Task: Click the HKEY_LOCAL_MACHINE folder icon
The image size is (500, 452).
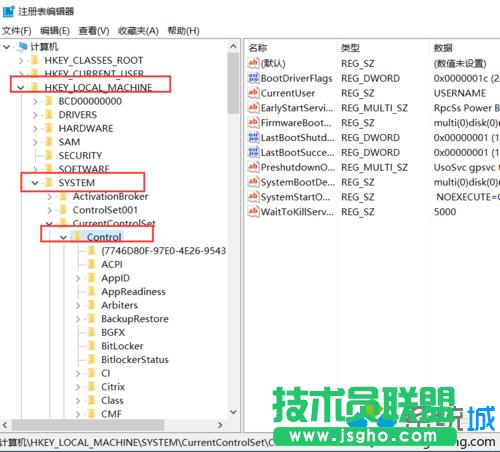Action: point(34,87)
